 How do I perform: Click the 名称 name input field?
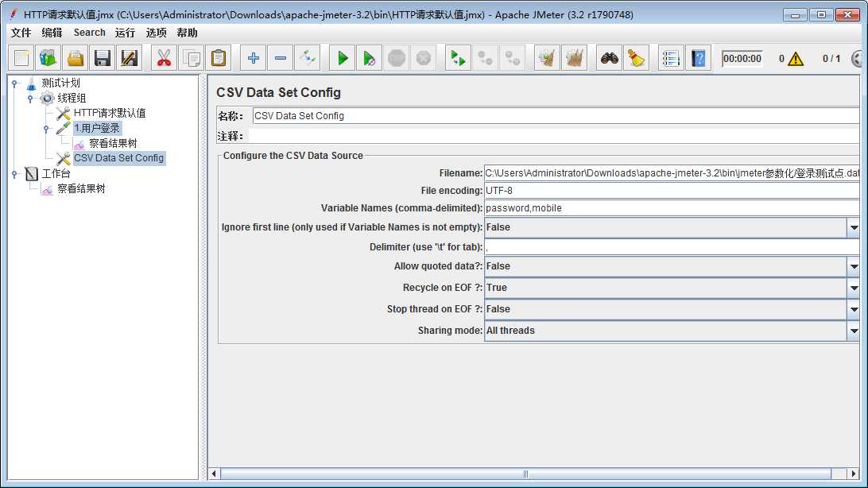(556, 115)
